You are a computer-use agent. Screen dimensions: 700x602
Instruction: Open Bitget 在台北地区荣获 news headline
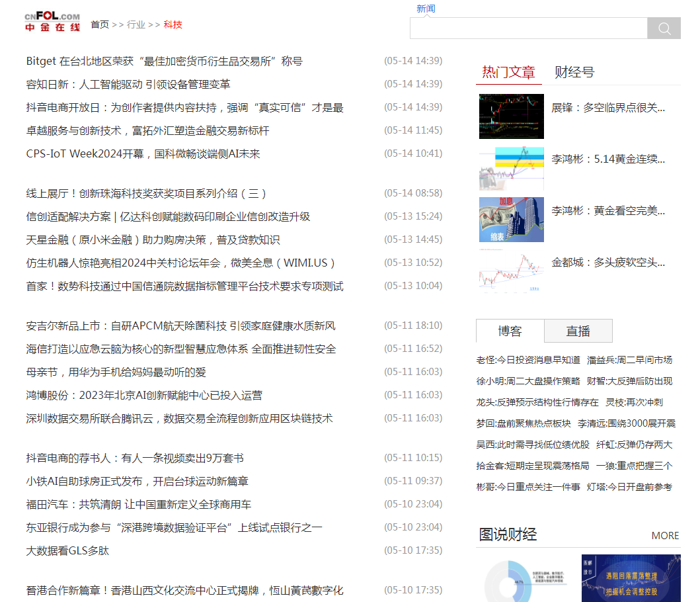(x=165, y=62)
